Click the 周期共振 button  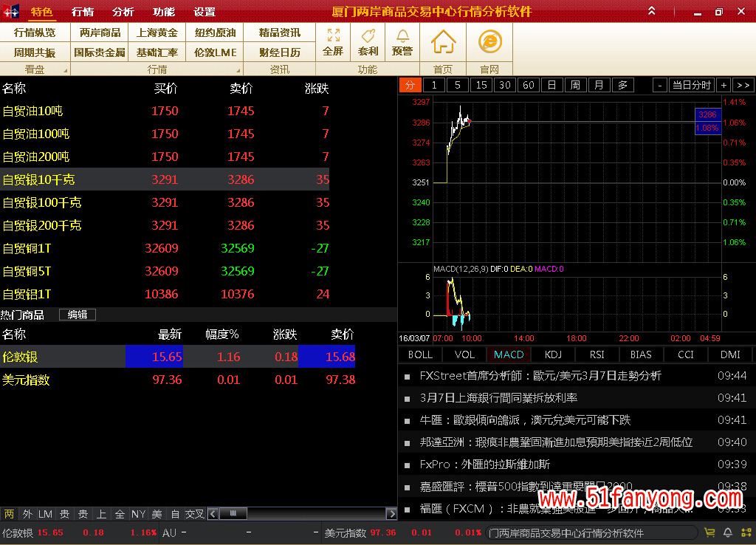tap(35, 52)
